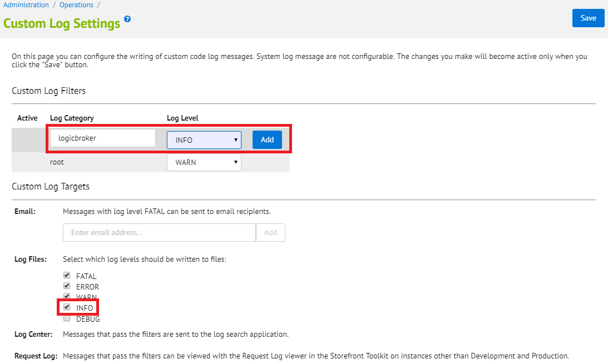The width and height of the screenshot is (608, 364).
Task: Open the INFO Log Level dropdown
Action: click(204, 140)
